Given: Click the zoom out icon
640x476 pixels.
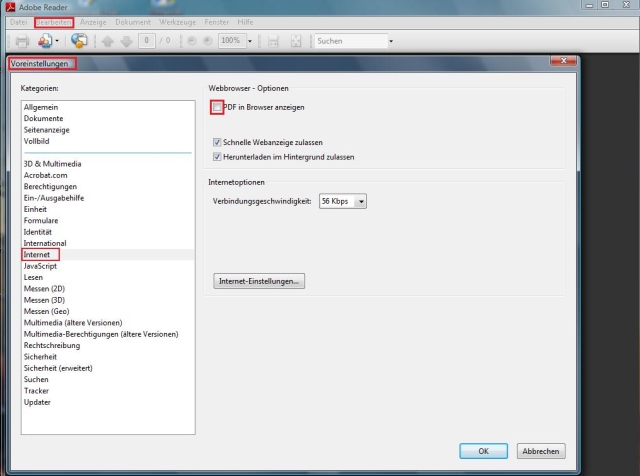Looking at the screenshot, I should (x=192, y=41).
